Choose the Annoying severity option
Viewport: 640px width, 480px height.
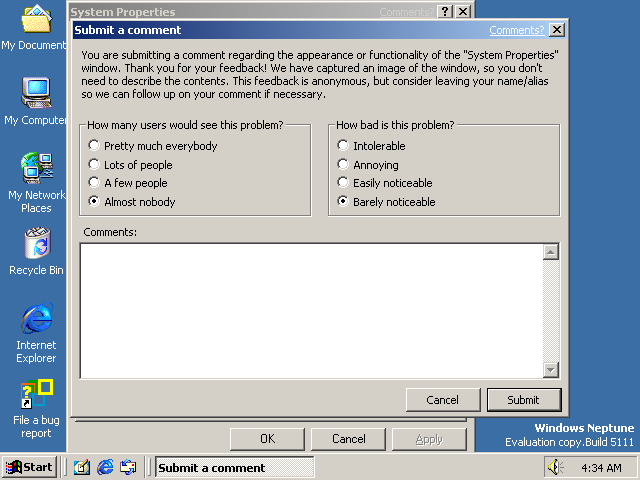coord(343,165)
